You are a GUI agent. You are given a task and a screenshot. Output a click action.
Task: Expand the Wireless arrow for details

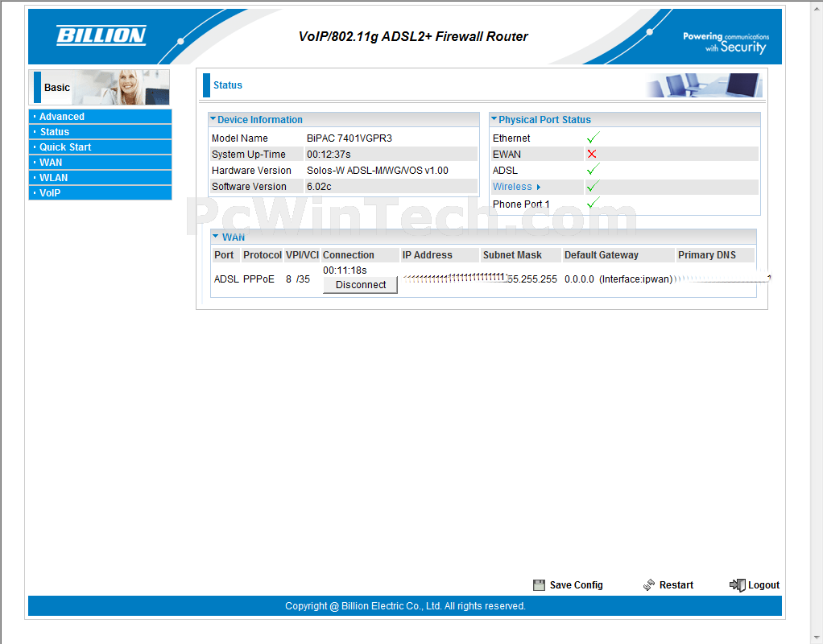tap(539, 187)
